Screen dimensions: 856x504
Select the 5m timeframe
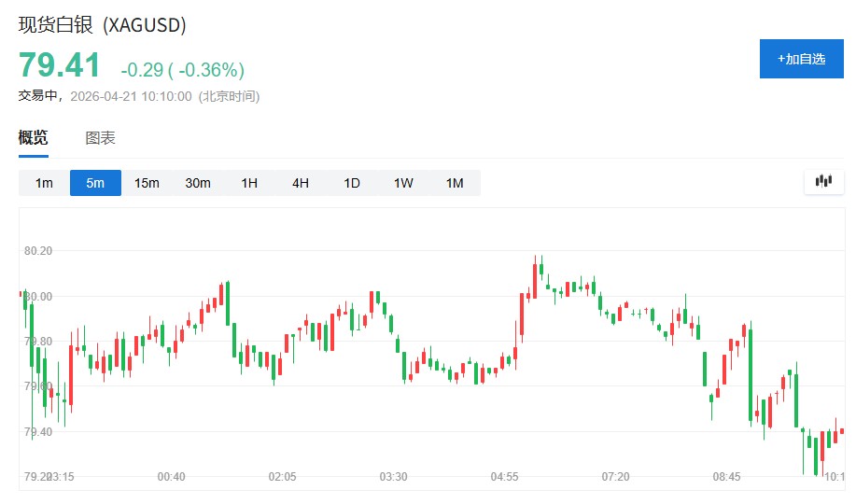[95, 183]
